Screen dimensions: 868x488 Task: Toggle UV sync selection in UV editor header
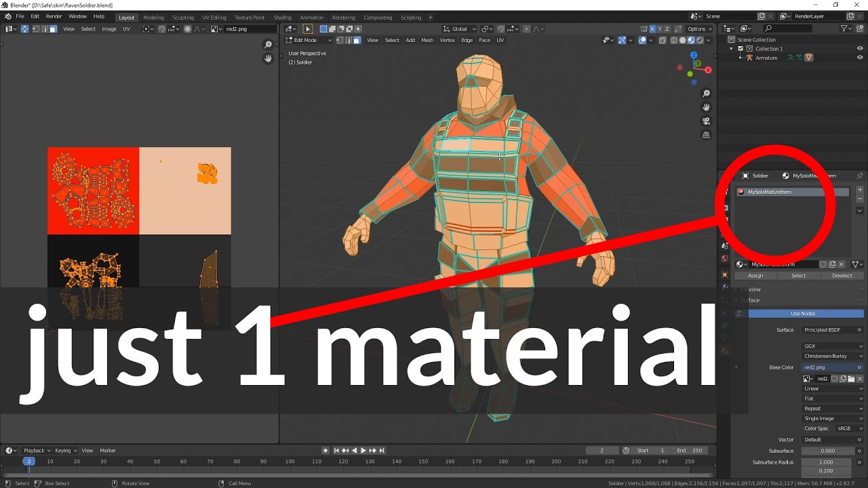pos(25,29)
